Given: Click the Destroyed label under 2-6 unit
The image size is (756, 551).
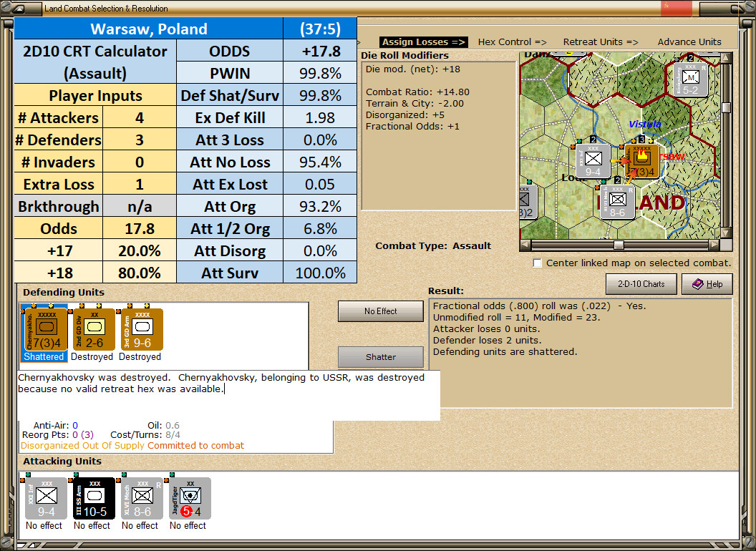Looking at the screenshot, I should (92, 357).
